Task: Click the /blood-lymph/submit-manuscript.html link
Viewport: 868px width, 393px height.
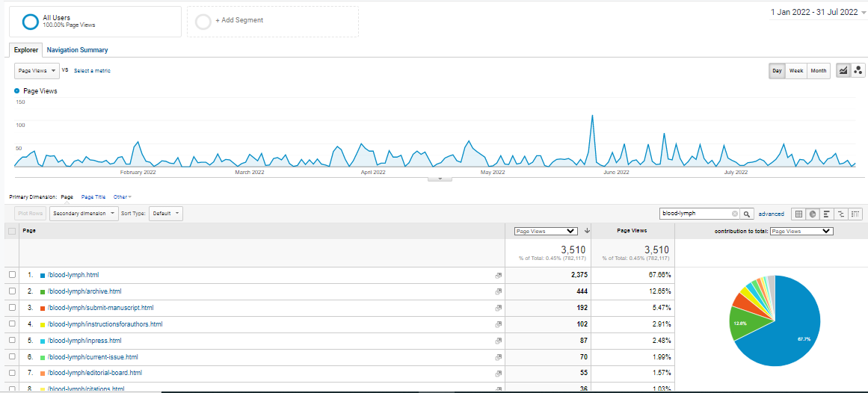Action: (100, 308)
